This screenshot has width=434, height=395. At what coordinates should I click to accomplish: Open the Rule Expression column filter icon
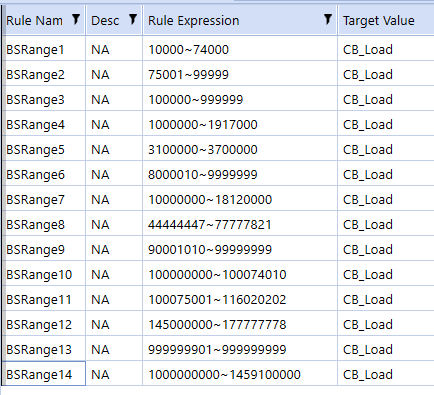click(x=328, y=20)
